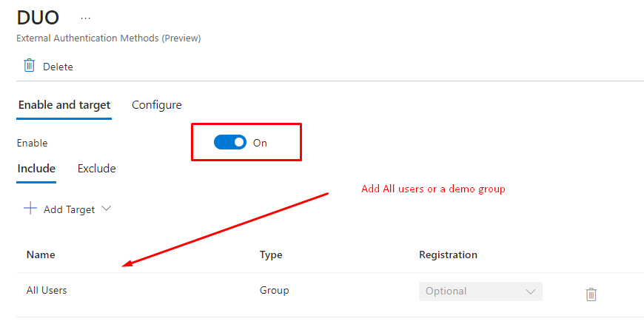
Task: Toggle the Enable switch off
Action: 229,143
